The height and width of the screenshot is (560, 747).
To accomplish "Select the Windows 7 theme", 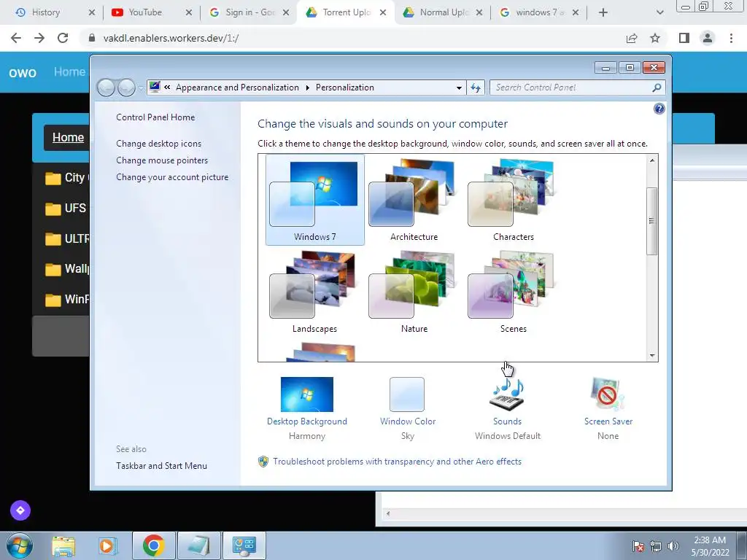I will pos(315,200).
